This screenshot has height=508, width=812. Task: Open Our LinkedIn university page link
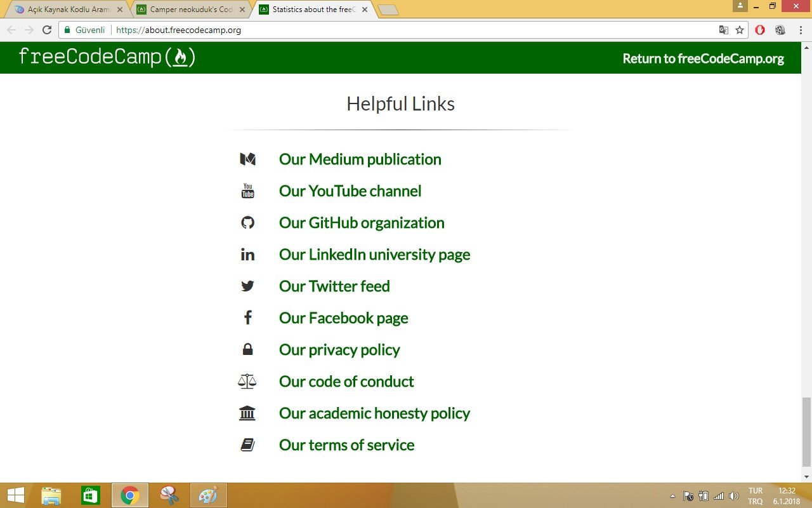374,255
